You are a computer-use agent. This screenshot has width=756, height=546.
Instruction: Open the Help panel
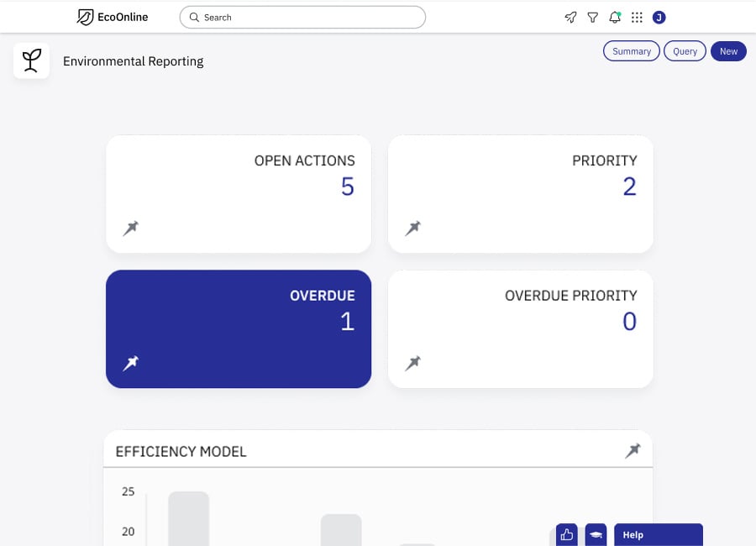658,534
